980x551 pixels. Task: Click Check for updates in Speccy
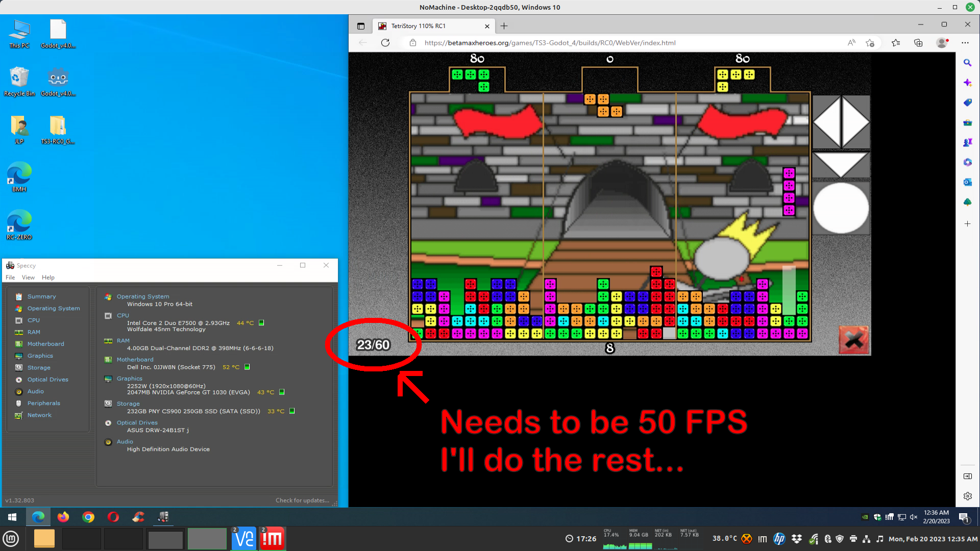pyautogui.click(x=302, y=500)
